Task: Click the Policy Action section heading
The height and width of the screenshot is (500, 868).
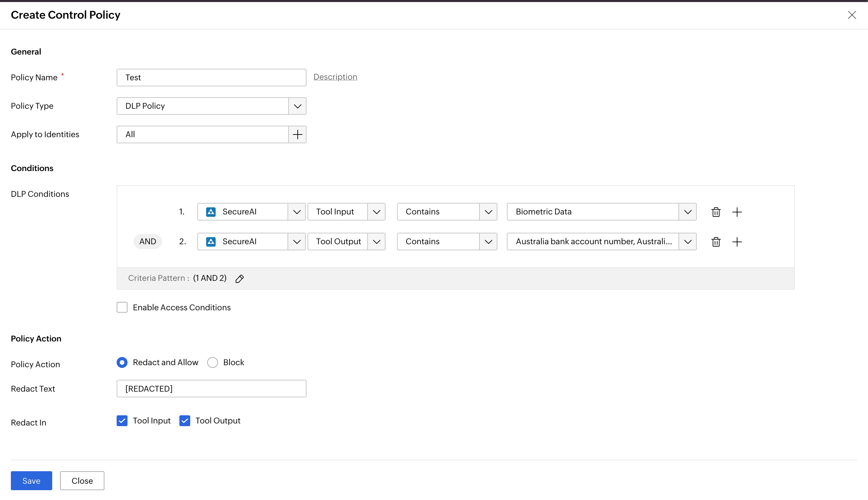Action: pos(36,339)
